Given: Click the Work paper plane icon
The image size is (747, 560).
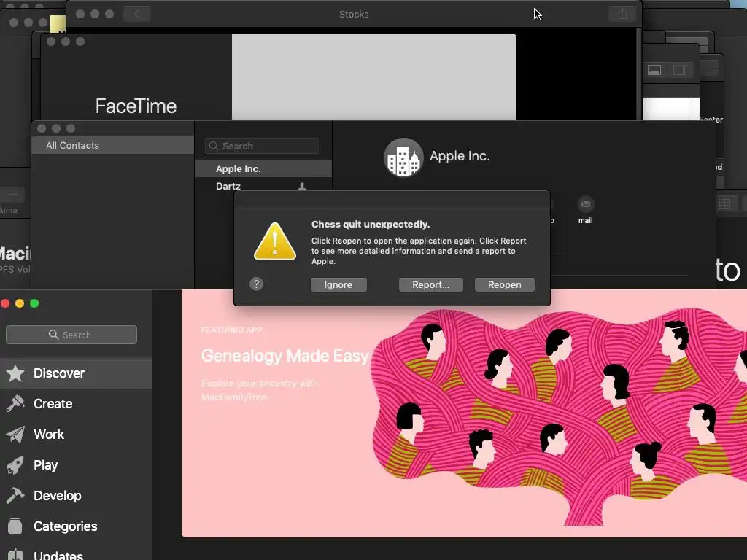Looking at the screenshot, I should pos(15,435).
